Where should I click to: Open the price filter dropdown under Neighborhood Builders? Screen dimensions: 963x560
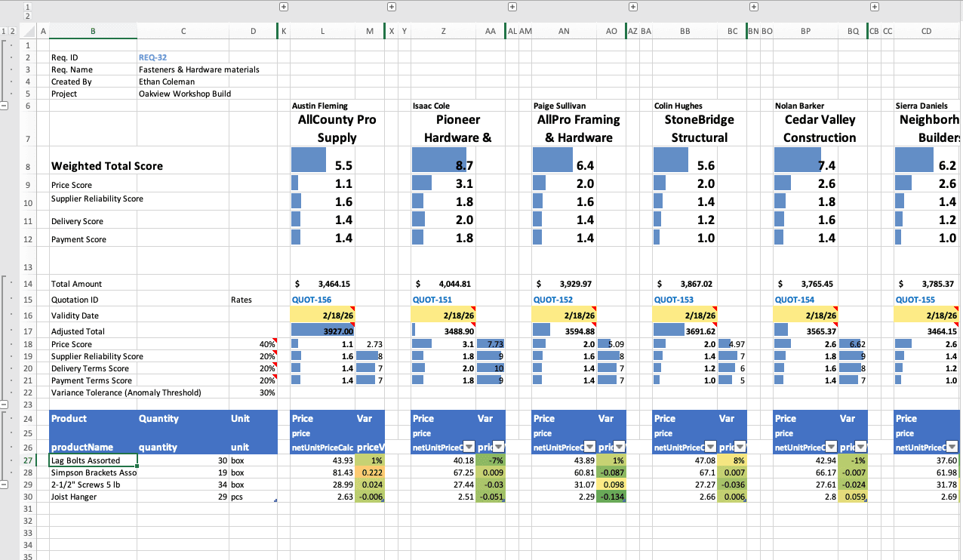(952, 446)
